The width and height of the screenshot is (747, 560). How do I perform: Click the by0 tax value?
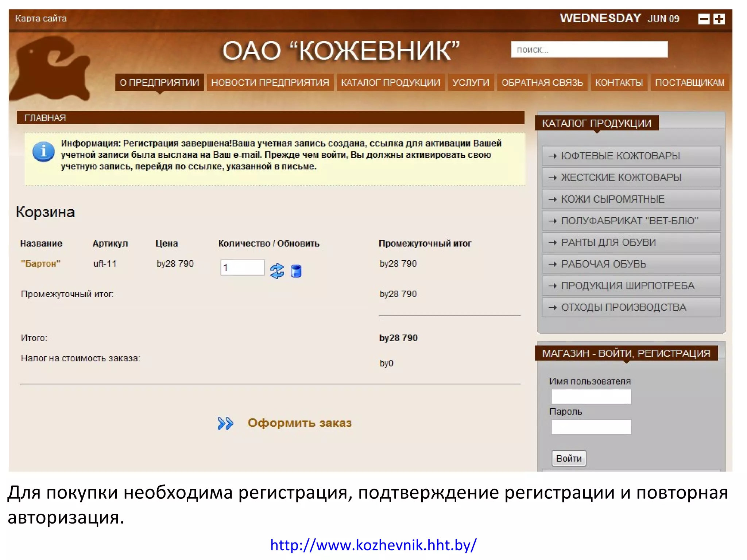click(387, 363)
